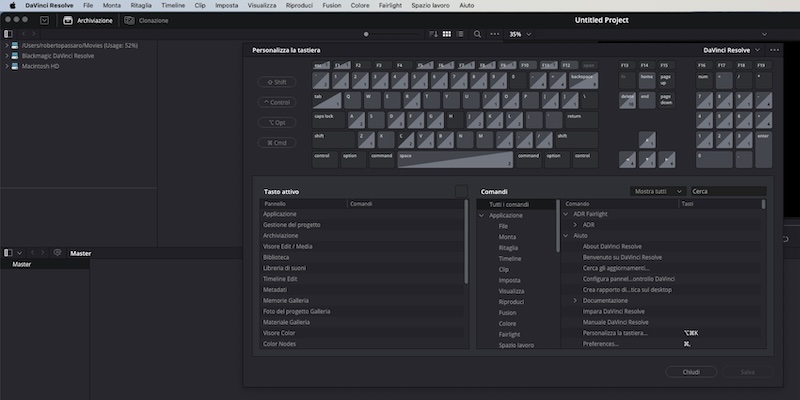Expand the ADR subgroup

[575, 224]
